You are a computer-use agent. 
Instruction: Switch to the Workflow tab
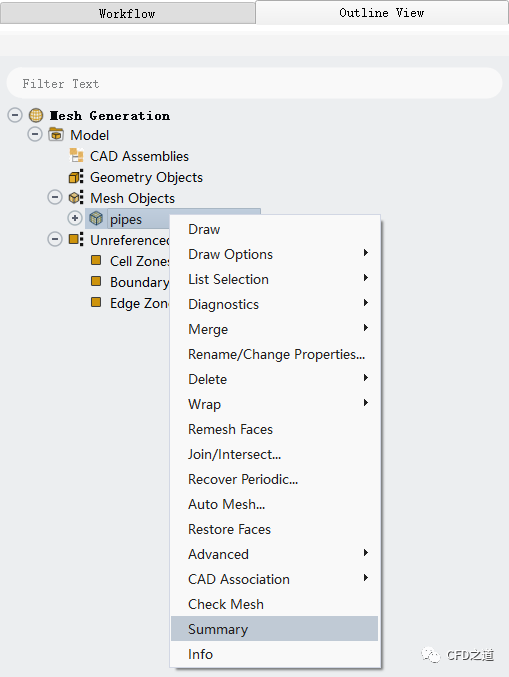click(x=127, y=13)
